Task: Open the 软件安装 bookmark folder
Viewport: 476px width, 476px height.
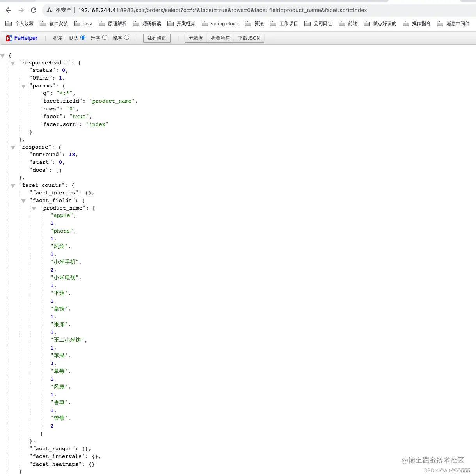Action: tap(54, 24)
